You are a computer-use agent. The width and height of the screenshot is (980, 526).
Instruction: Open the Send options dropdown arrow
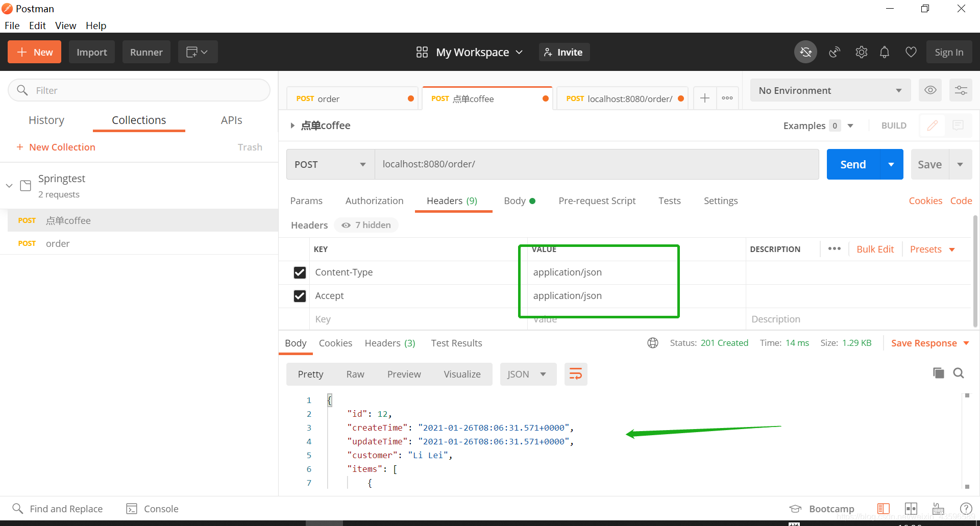point(891,164)
